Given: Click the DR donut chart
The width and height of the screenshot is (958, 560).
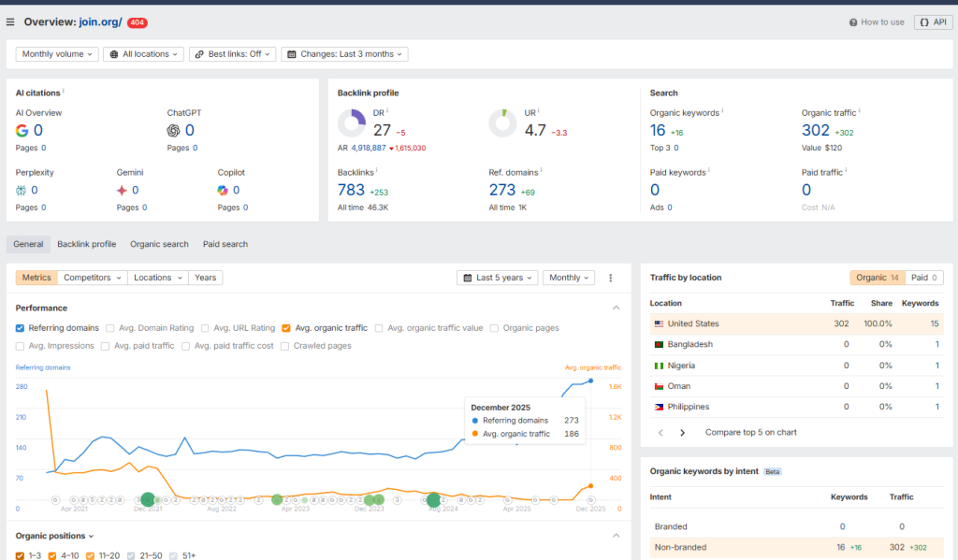Looking at the screenshot, I should [352, 123].
